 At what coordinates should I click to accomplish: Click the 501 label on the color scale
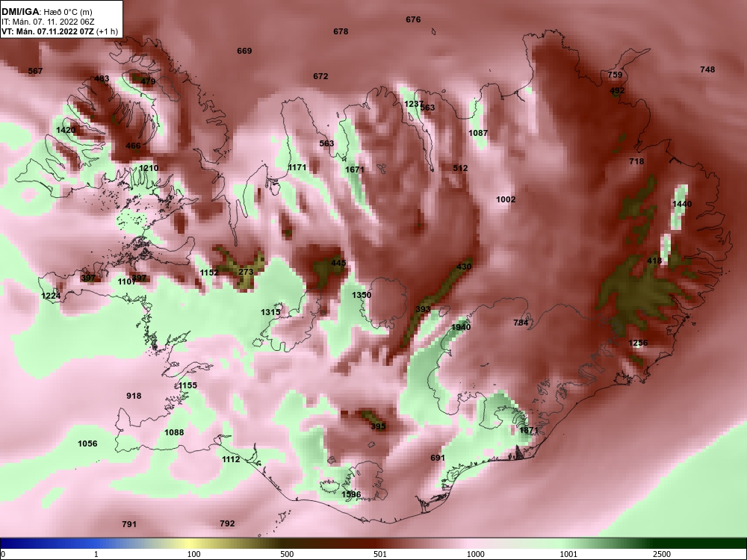[x=380, y=554]
